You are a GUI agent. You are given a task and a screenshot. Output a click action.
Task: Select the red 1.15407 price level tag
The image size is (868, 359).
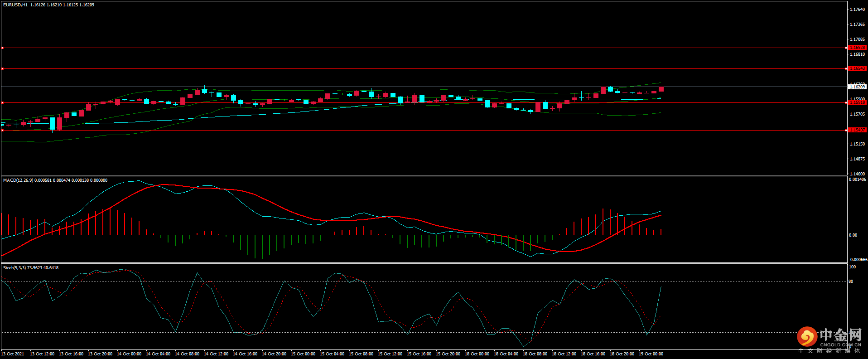coord(857,130)
